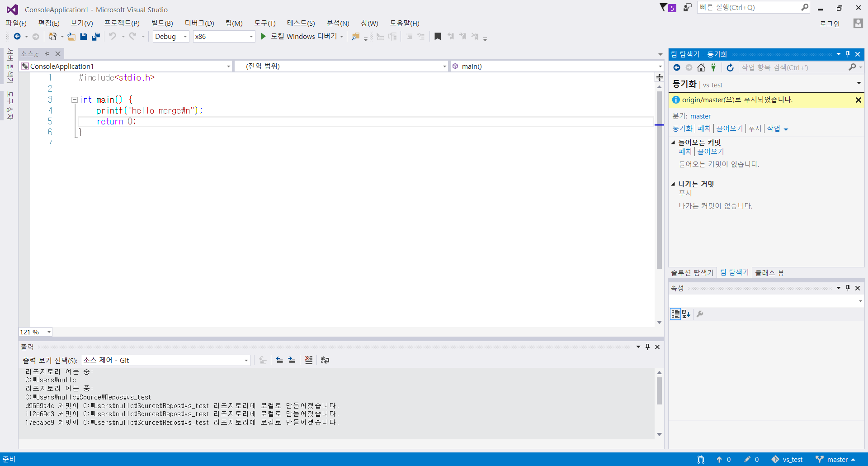868x466 pixels.
Task: Click the notifications flag icon
Action: (664, 7)
